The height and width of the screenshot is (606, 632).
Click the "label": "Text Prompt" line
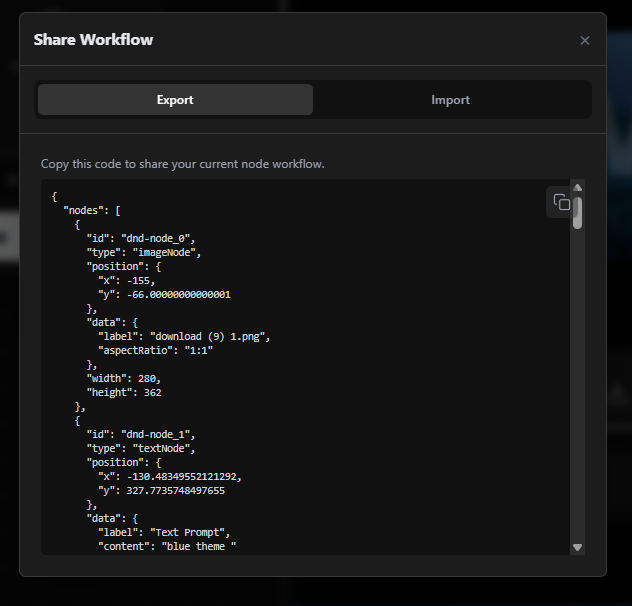pos(164,533)
